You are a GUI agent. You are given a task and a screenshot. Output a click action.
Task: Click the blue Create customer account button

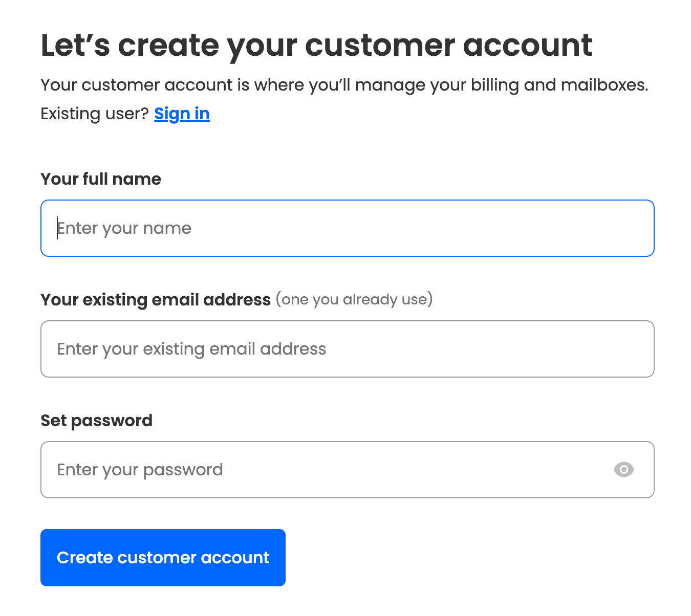tap(163, 558)
